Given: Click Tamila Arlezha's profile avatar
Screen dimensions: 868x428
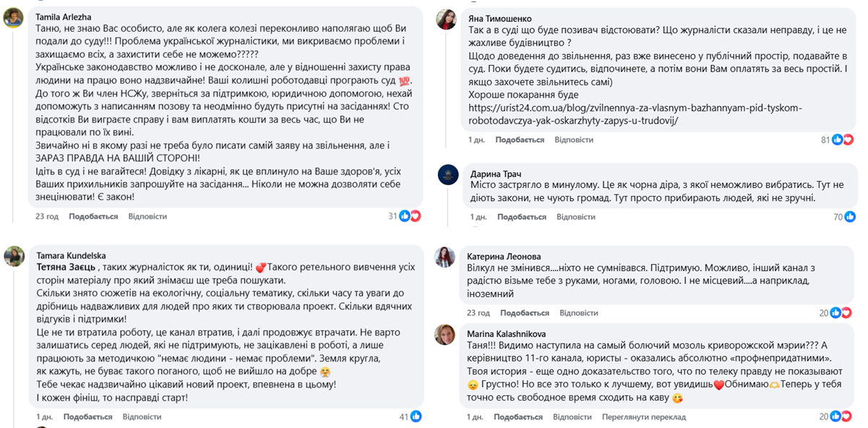Looking at the screenshot, I should tap(14, 19).
